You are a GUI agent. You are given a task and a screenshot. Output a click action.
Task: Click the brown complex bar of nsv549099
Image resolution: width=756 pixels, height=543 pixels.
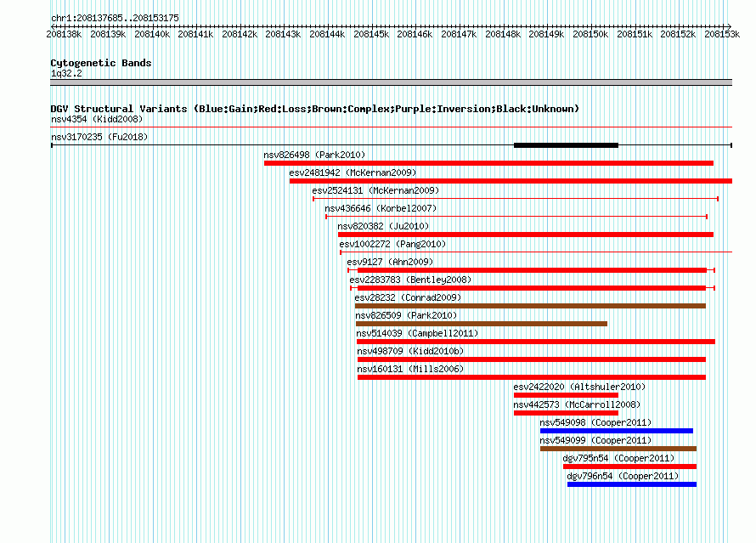pyautogui.click(x=618, y=449)
